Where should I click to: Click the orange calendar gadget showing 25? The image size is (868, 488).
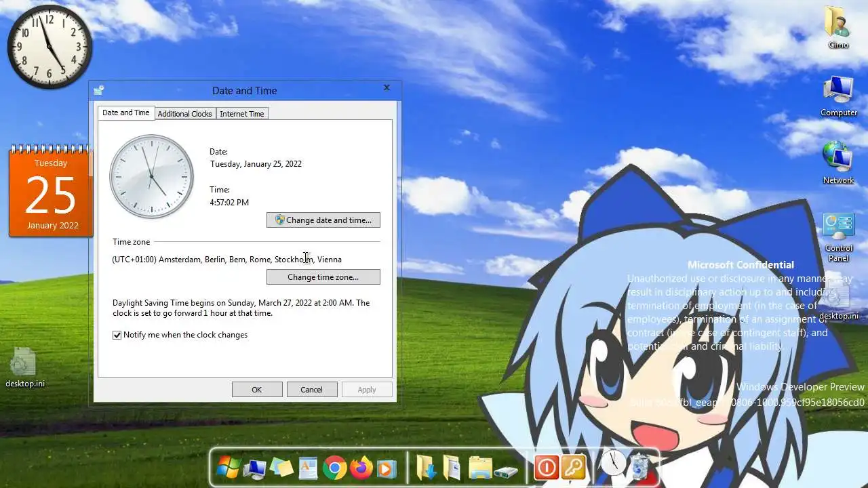51,191
